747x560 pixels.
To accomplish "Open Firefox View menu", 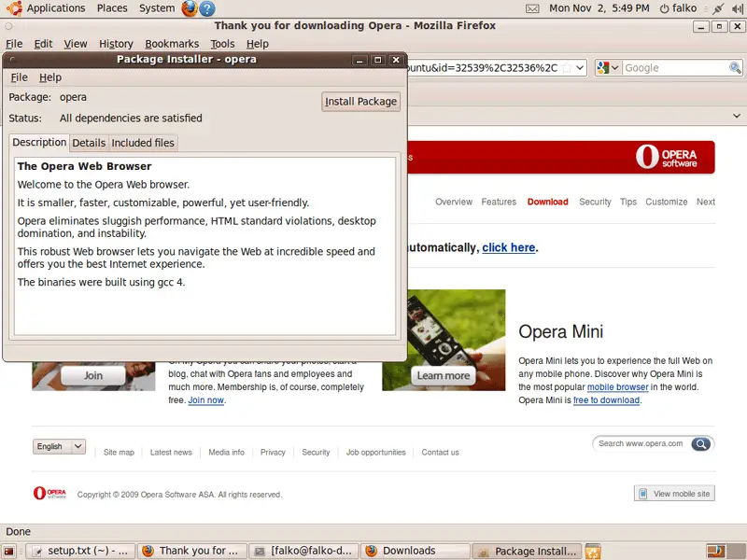I will point(76,44).
